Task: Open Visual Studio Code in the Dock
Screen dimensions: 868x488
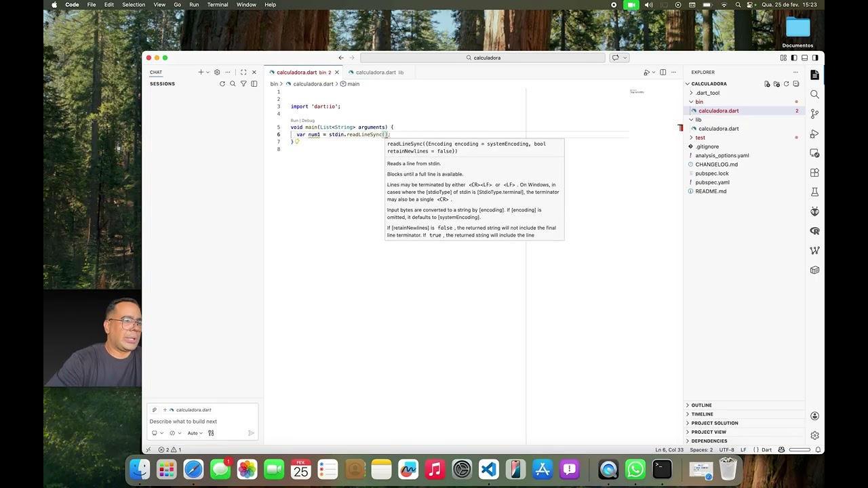Action: [x=489, y=469]
